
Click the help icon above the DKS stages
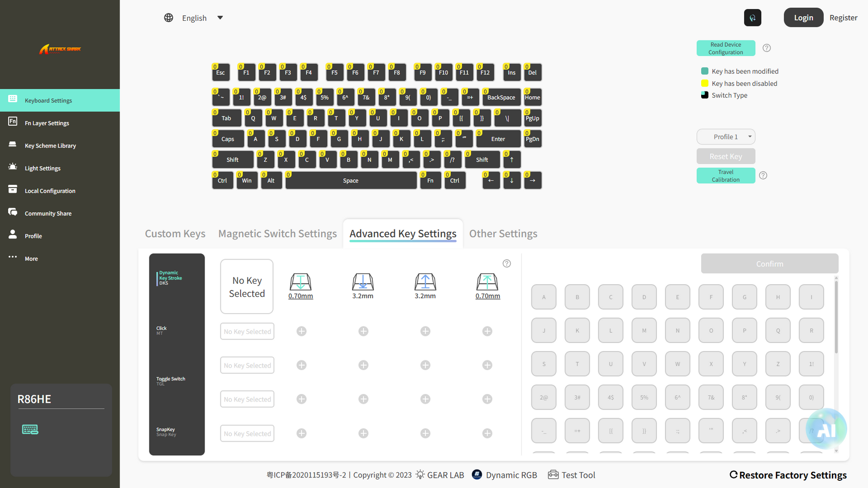(506, 264)
